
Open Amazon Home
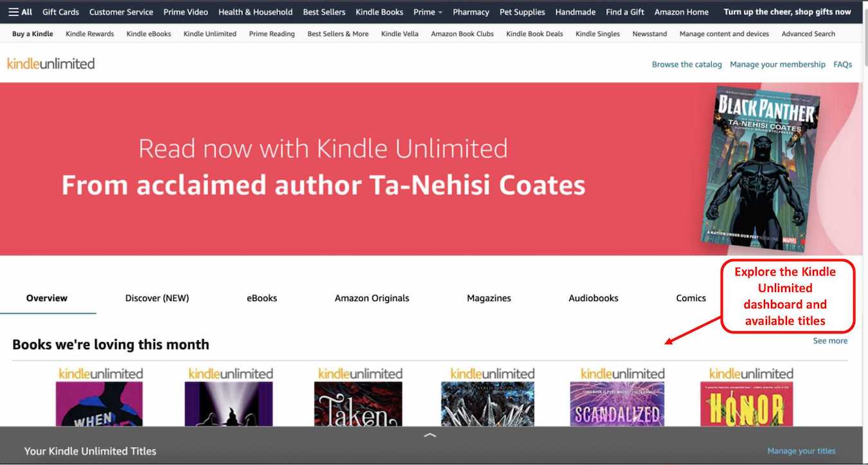coord(682,12)
